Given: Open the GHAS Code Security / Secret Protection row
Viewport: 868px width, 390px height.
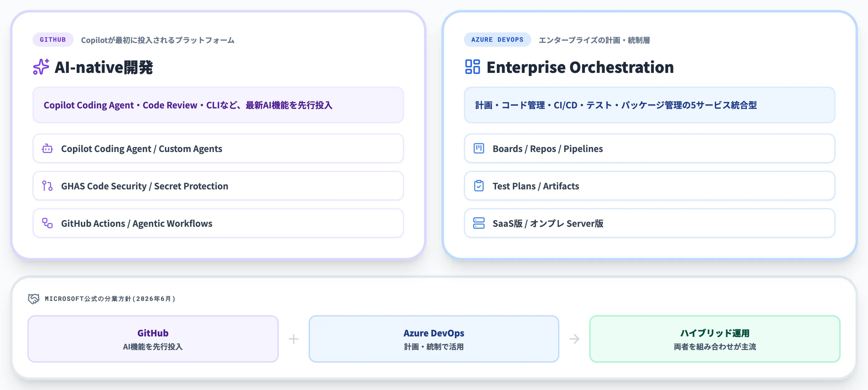Looking at the screenshot, I should [x=218, y=186].
